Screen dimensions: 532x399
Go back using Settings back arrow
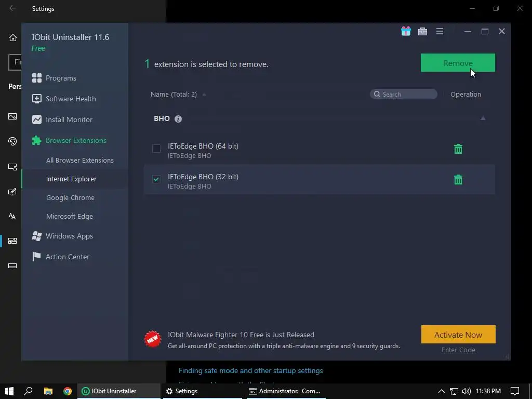tap(12, 8)
